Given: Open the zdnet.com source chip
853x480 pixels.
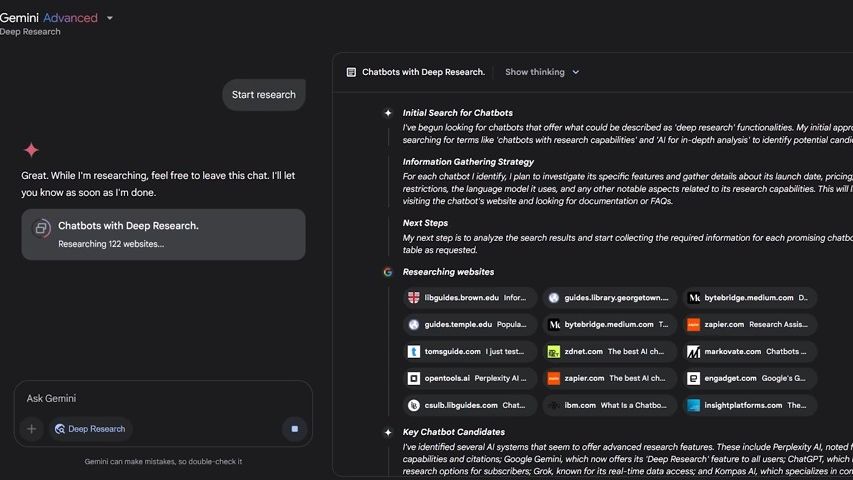Looking at the screenshot, I should 610,352.
